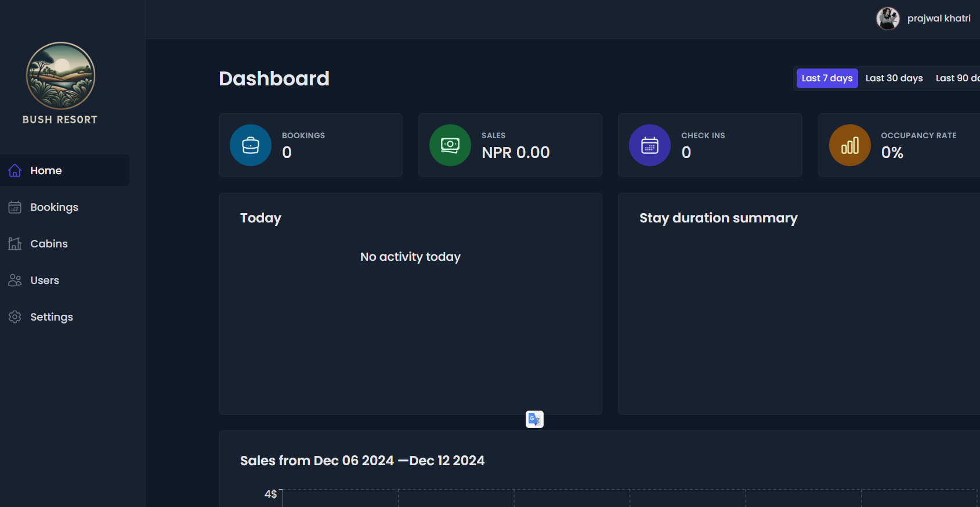Open prajwal khatri's profile avatar
Screen dimensions: 980x507
(x=888, y=19)
